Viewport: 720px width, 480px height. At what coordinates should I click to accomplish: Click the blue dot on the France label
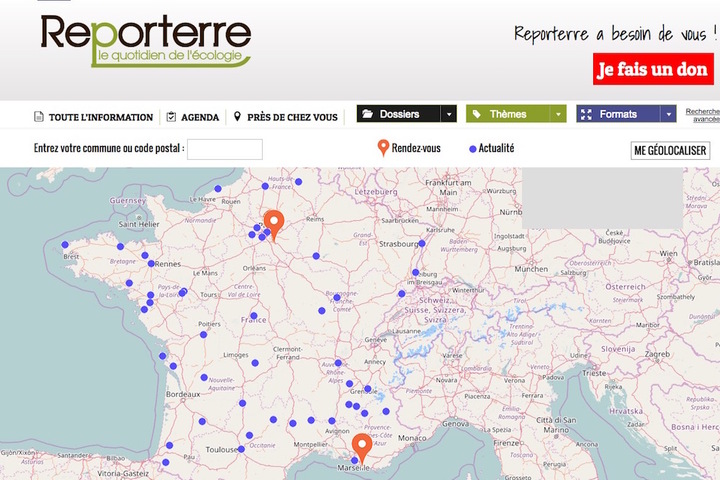(x=253, y=316)
